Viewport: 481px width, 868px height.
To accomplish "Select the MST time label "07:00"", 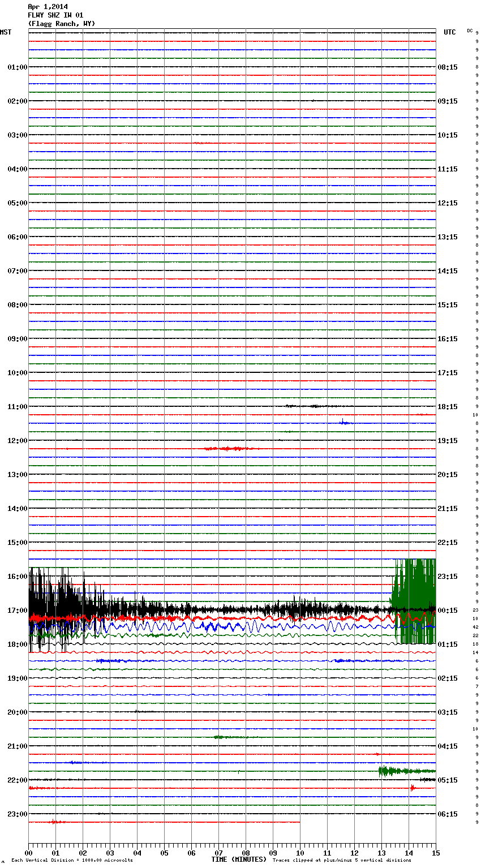I will [x=17, y=271].
